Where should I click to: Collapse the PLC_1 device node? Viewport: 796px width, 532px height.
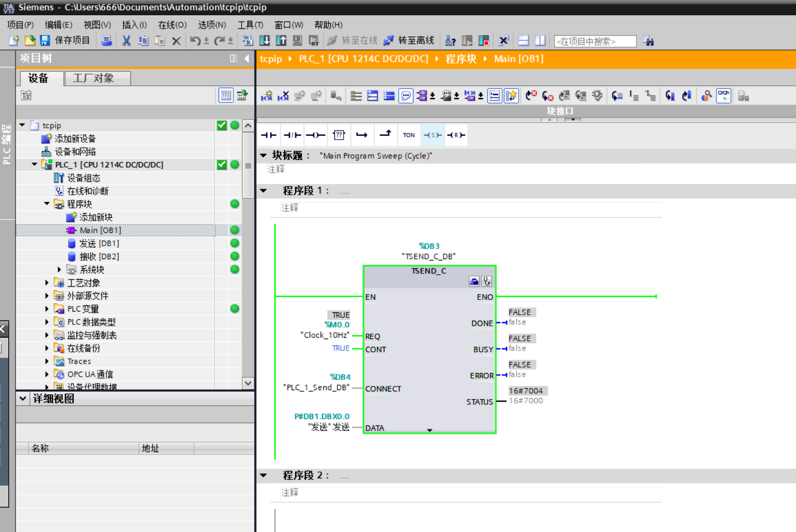[x=35, y=164]
